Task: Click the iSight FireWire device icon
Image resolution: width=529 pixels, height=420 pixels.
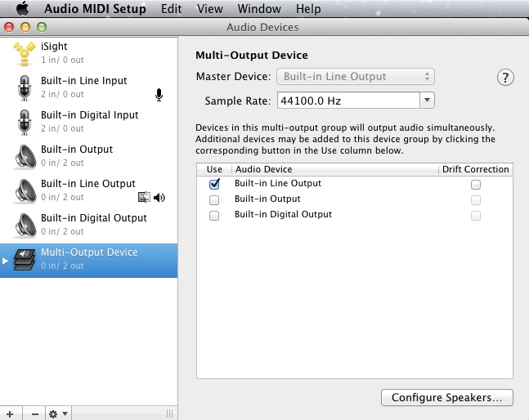Action: tap(25, 53)
